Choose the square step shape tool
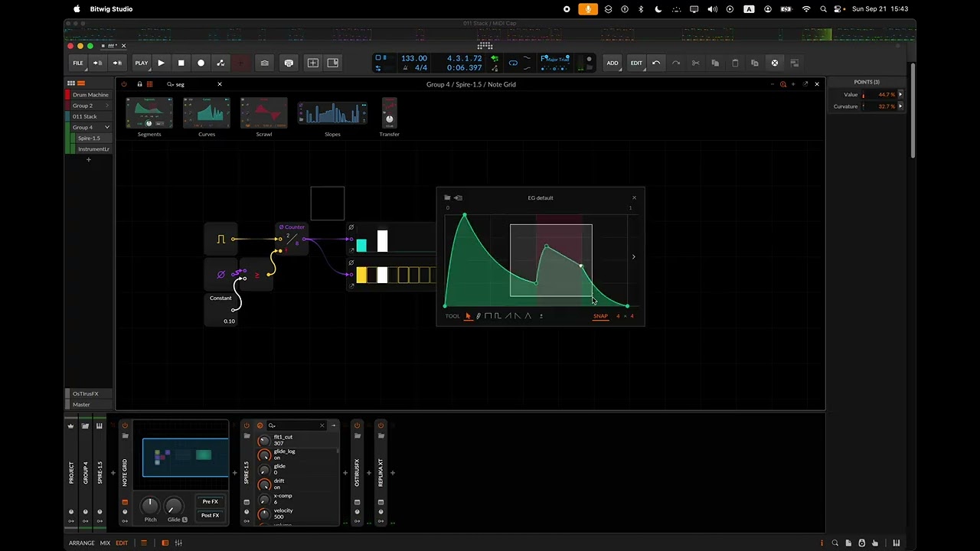Image resolution: width=980 pixels, height=551 pixels. point(488,316)
